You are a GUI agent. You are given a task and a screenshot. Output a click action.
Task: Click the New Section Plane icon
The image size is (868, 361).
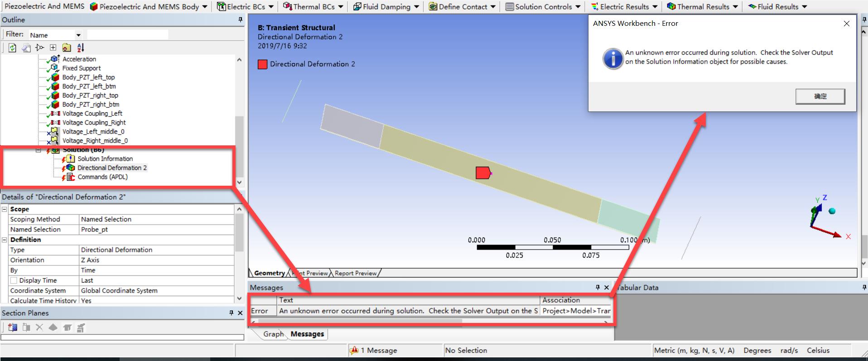pos(12,327)
